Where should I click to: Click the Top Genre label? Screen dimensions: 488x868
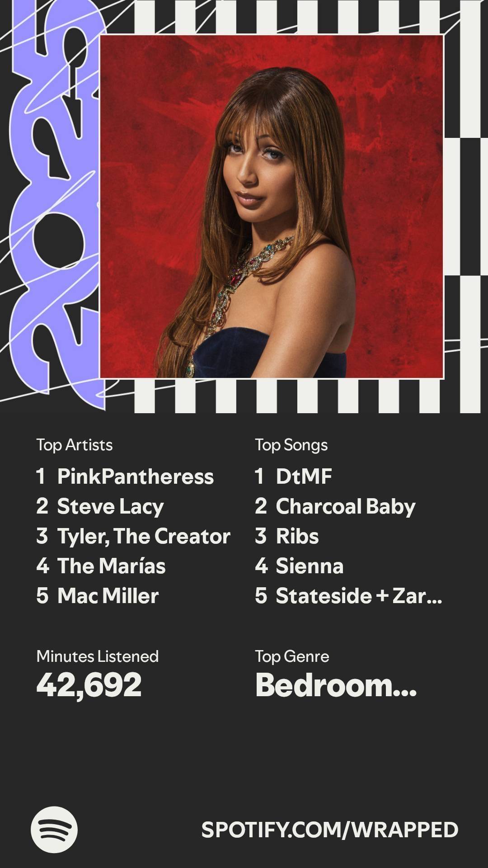pos(292,656)
